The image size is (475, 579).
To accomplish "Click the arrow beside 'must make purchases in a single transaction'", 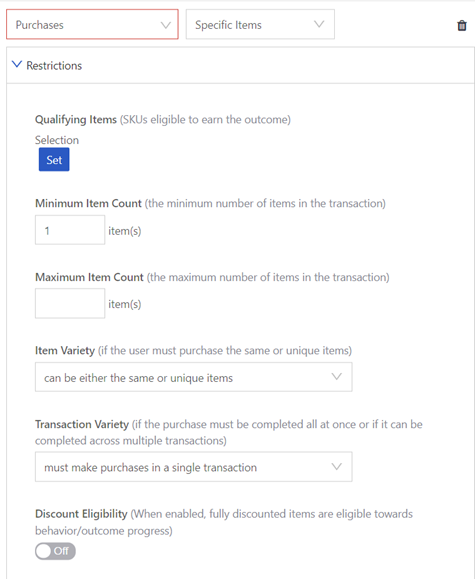I will (x=336, y=467).
